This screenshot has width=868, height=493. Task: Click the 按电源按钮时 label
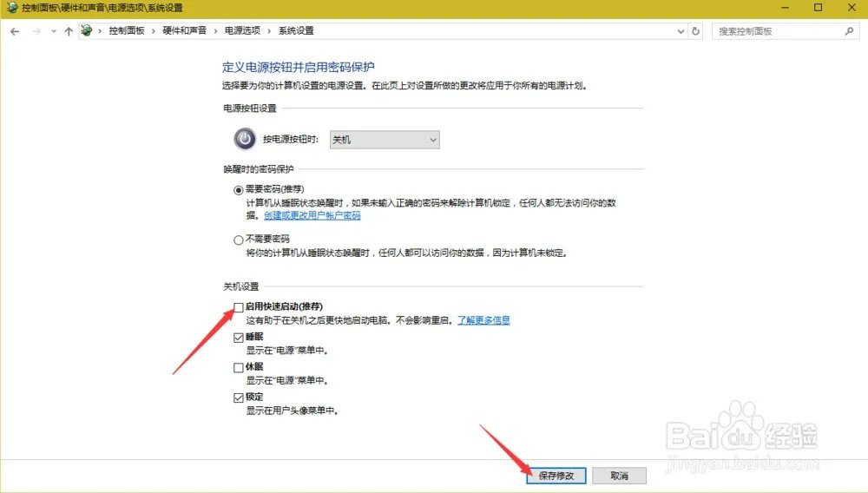click(x=291, y=140)
